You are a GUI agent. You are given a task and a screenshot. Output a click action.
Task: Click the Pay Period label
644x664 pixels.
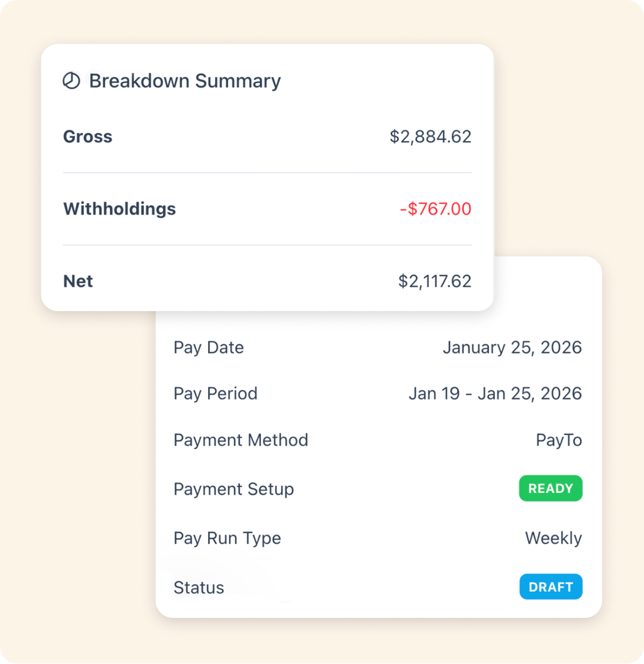pos(216,394)
